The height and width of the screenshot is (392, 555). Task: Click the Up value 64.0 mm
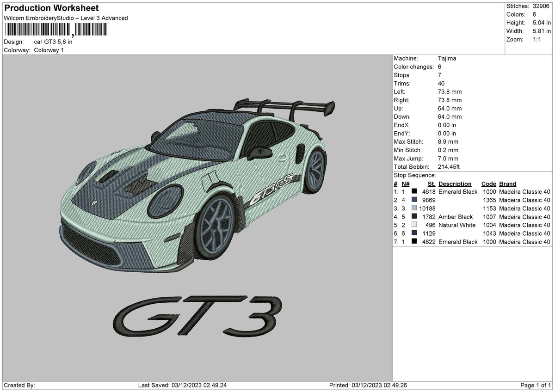coord(450,109)
